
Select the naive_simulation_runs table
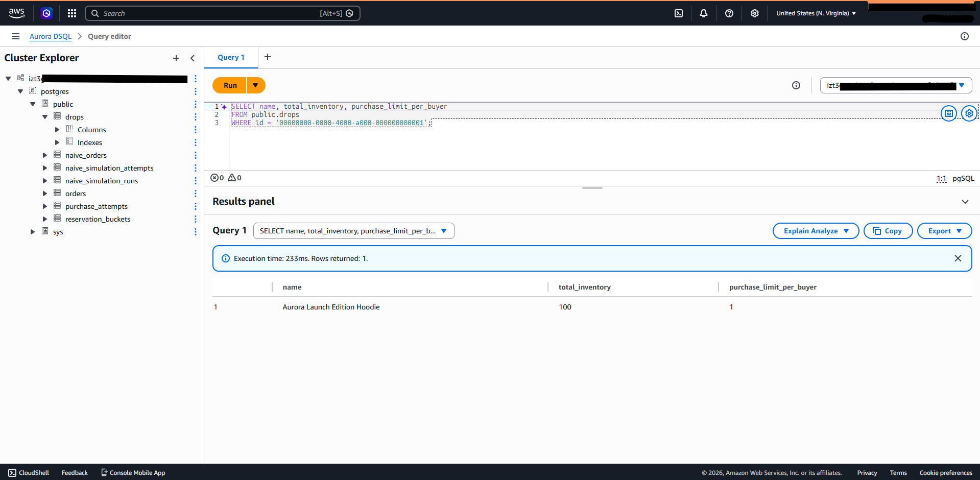pos(102,181)
